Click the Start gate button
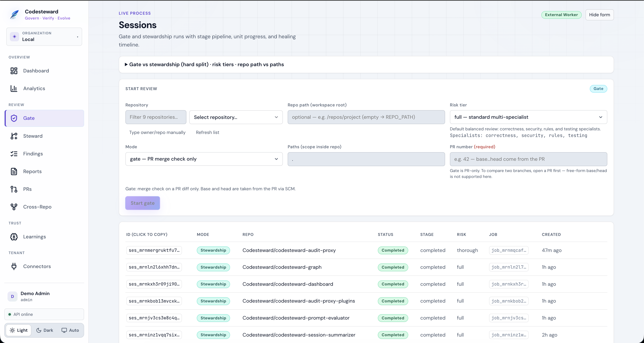This screenshot has height=343, width=644. tap(143, 203)
